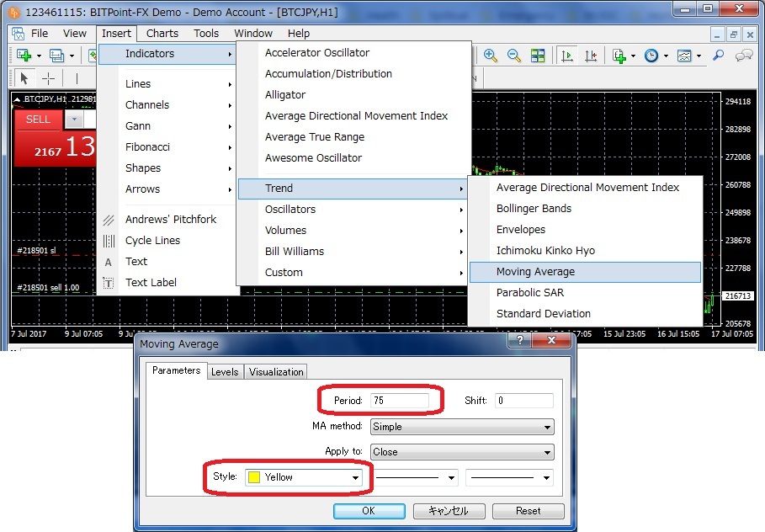
Task: Toggle the Chart Shift icon
Action: tap(591, 56)
